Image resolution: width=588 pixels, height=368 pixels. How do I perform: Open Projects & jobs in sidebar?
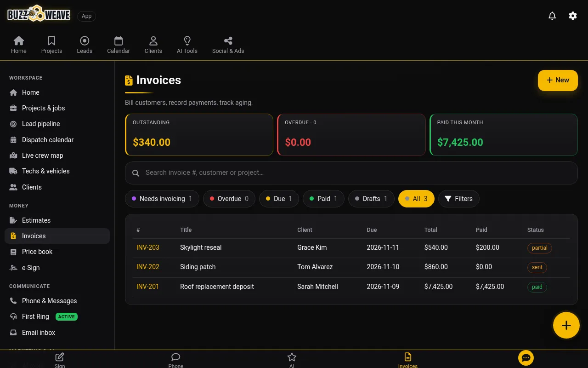[57, 108]
